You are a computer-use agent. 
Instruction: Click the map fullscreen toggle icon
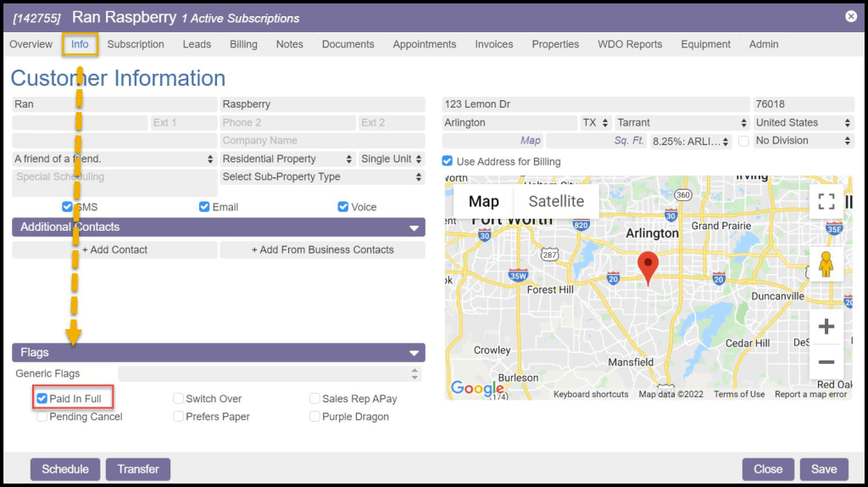pyautogui.click(x=826, y=202)
